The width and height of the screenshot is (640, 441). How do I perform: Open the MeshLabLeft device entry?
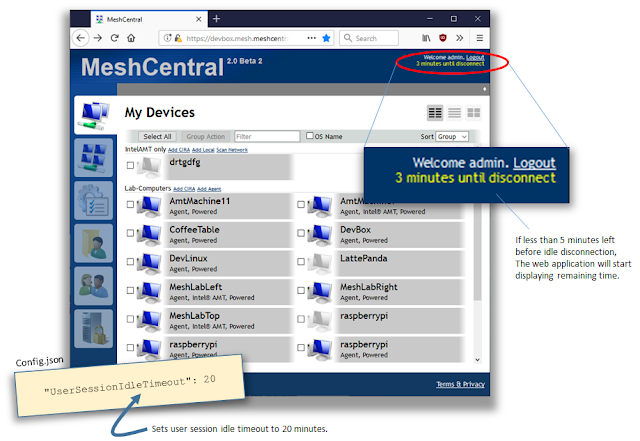[227, 292]
